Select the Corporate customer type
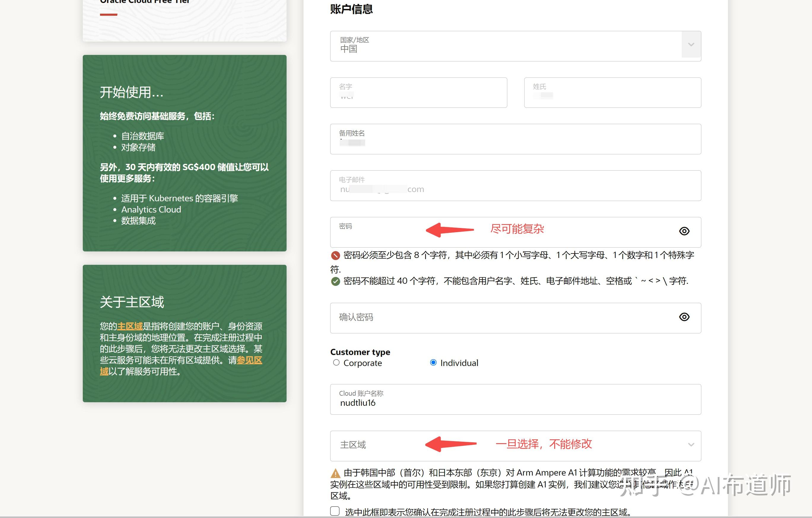 (336, 362)
